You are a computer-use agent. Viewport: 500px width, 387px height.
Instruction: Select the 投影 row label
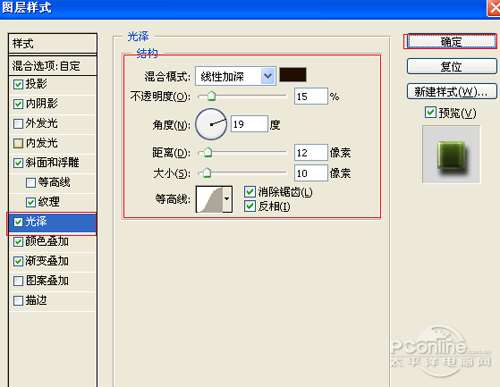(36, 84)
